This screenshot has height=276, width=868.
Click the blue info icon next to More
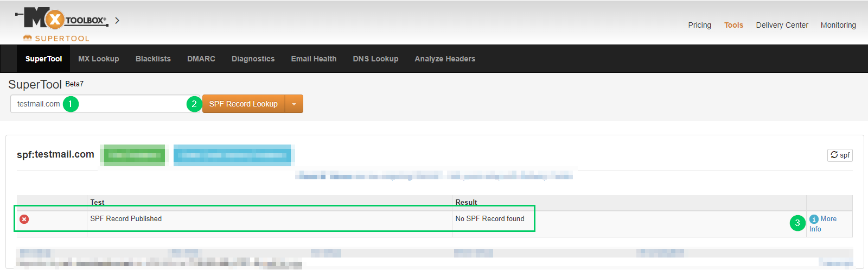pos(814,219)
